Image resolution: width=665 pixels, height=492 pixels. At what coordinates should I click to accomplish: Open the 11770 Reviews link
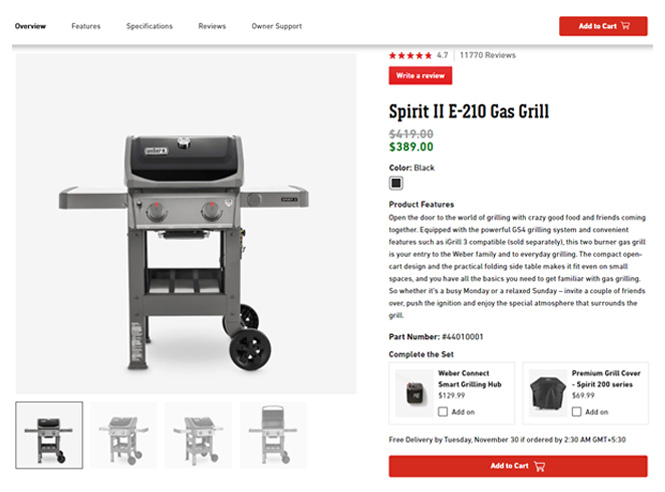coord(488,55)
